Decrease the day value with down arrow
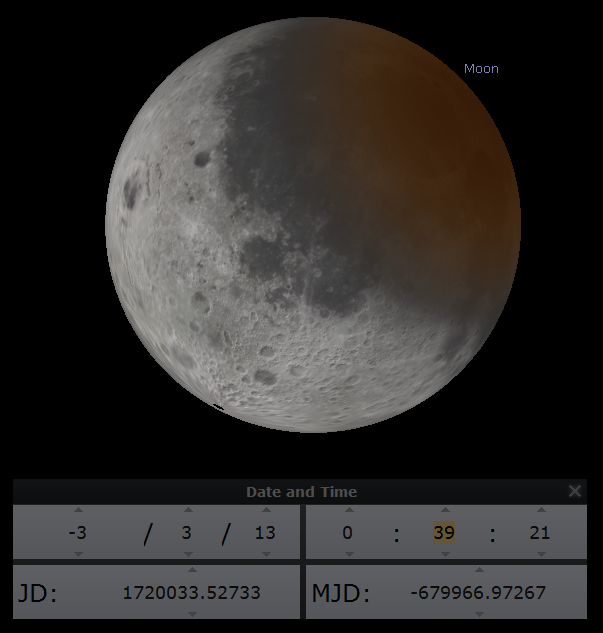603x633 pixels. pos(266,554)
